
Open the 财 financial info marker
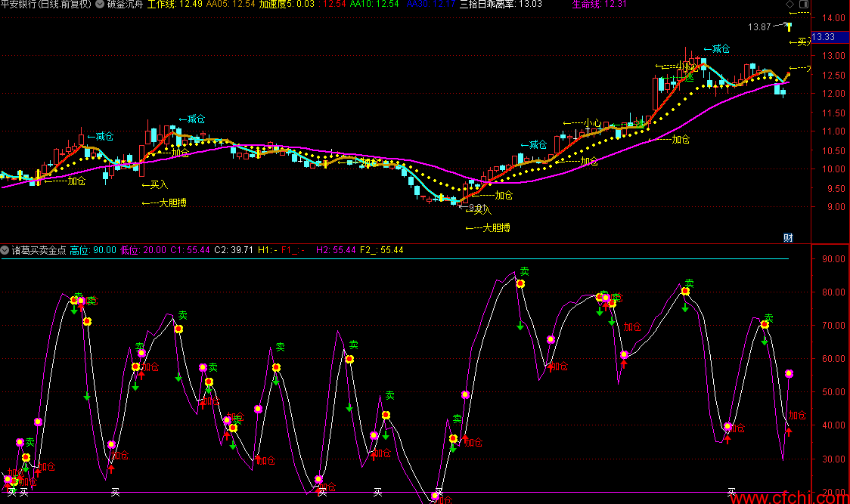[x=788, y=237]
